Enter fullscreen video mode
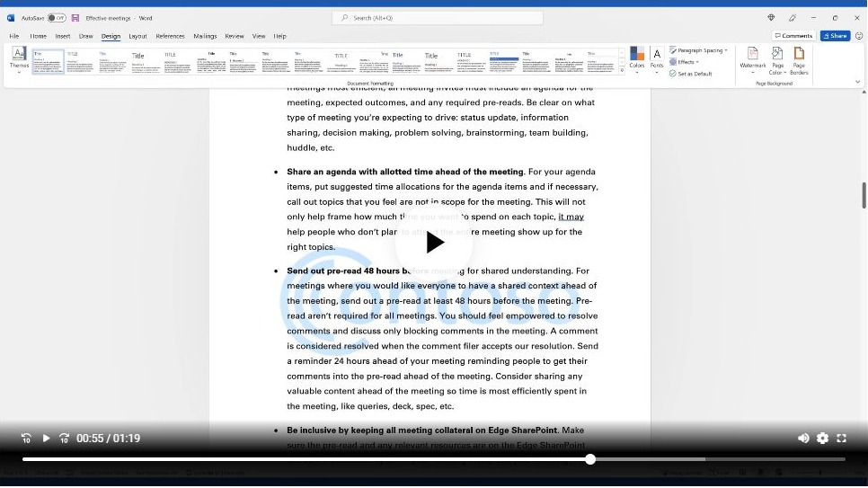 841,439
